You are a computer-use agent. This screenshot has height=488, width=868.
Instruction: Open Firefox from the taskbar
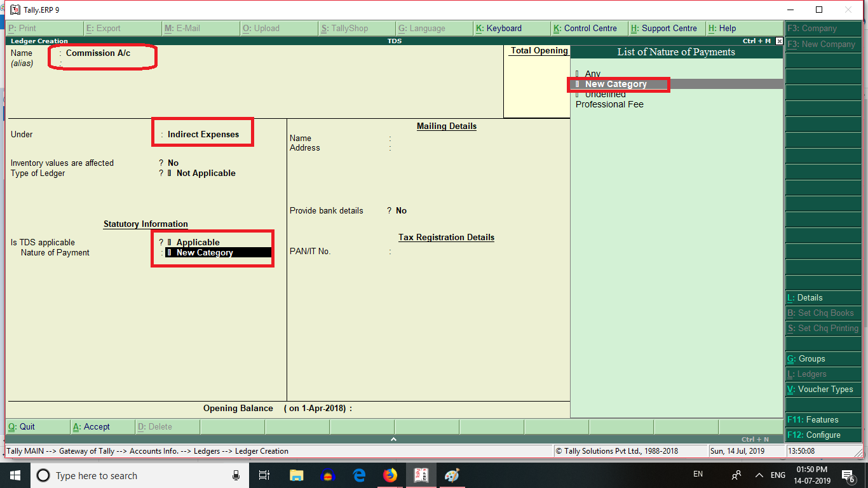click(x=390, y=475)
